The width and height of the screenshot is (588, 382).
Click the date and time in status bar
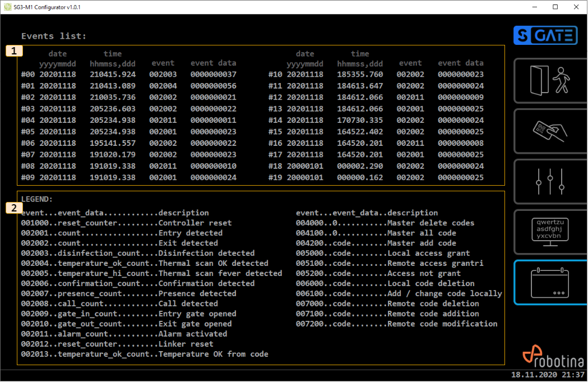click(x=548, y=375)
